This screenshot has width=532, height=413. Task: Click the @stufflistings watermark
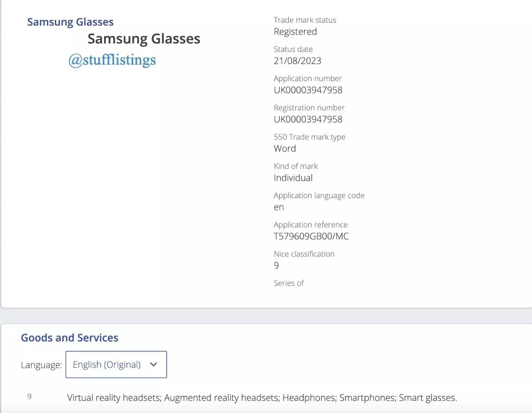[112, 60]
